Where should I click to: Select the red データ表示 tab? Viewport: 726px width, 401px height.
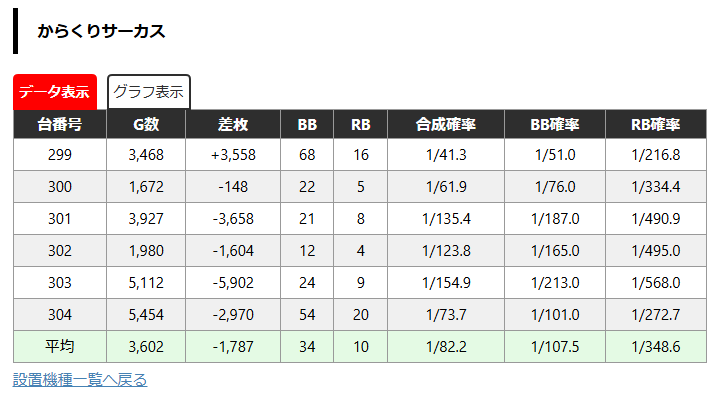click(55, 92)
